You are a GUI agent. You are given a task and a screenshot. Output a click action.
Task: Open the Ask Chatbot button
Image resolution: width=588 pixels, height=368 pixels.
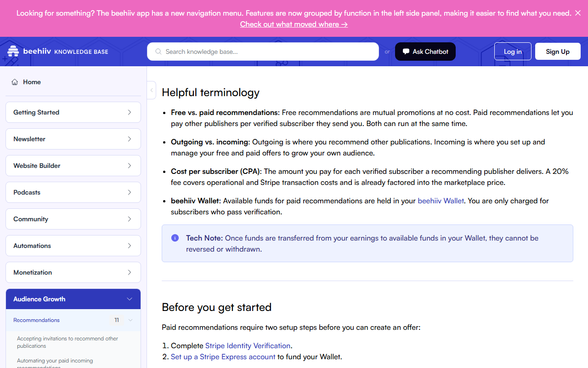(425, 52)
